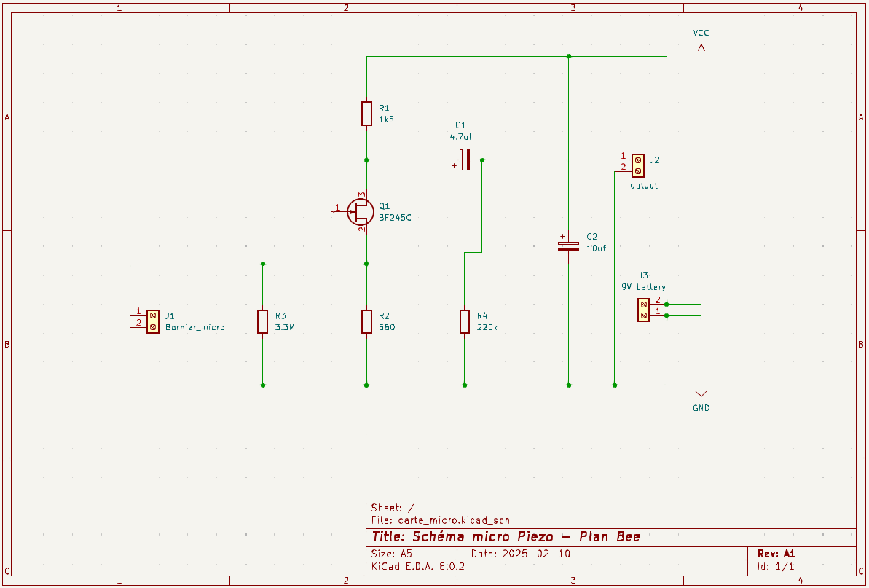Click the file name carte_micro.kicad_sch text
Screen dimensions: 869x588
click(454, 520)
